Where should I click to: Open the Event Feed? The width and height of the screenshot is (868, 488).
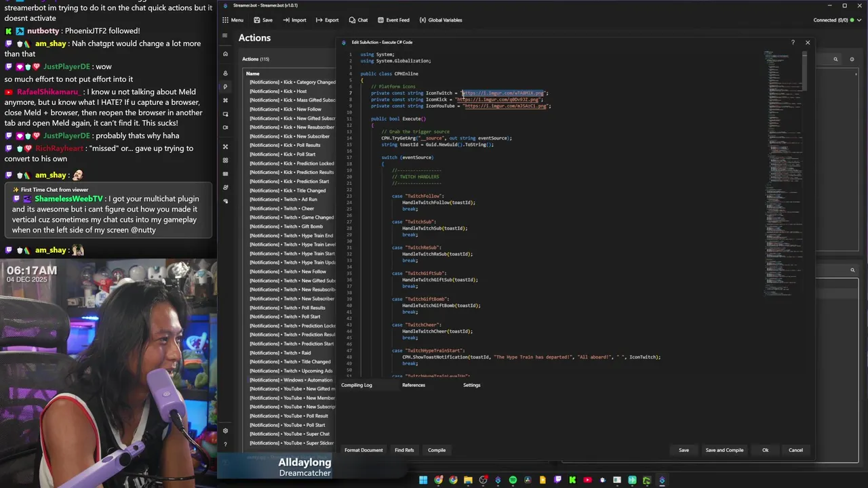point(393,20)
